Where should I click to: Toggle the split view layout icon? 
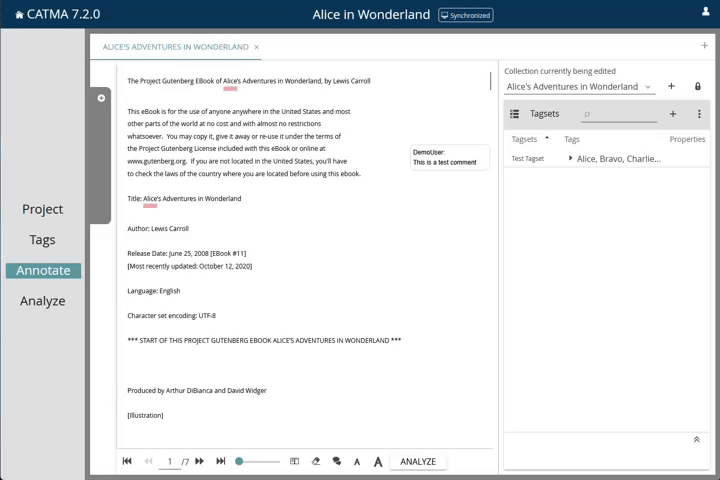[294, 461]
